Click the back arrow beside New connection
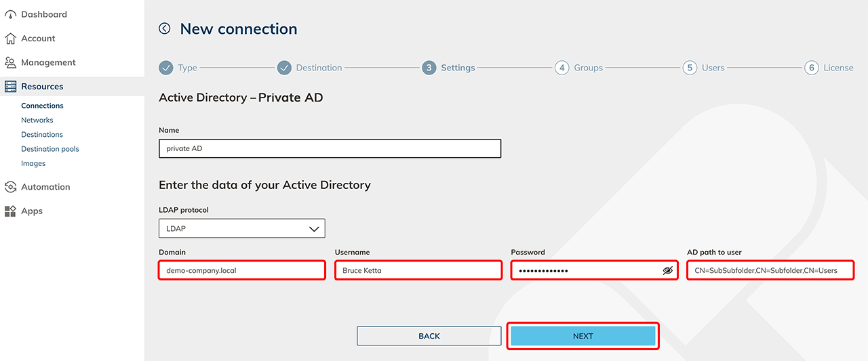Image resolution: width=868 pixels, height=361 pixels. point(165,28)
